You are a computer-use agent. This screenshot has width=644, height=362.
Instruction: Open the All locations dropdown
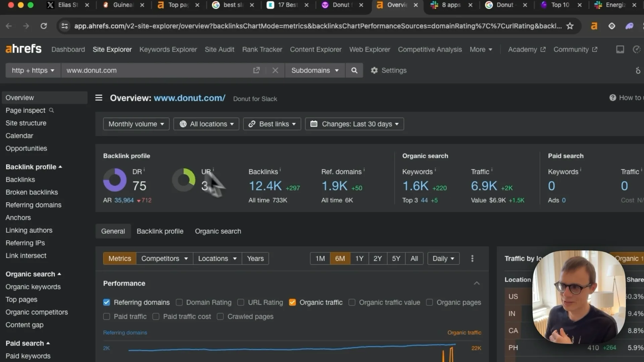tap(206, 124)
